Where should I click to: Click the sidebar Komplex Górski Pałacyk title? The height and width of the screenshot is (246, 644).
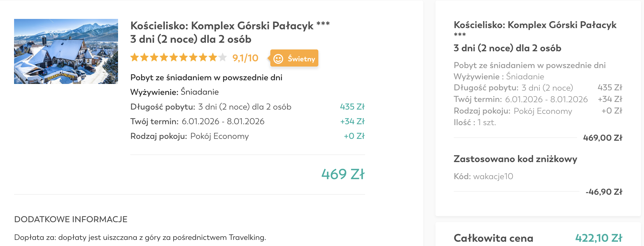(535, 25)
